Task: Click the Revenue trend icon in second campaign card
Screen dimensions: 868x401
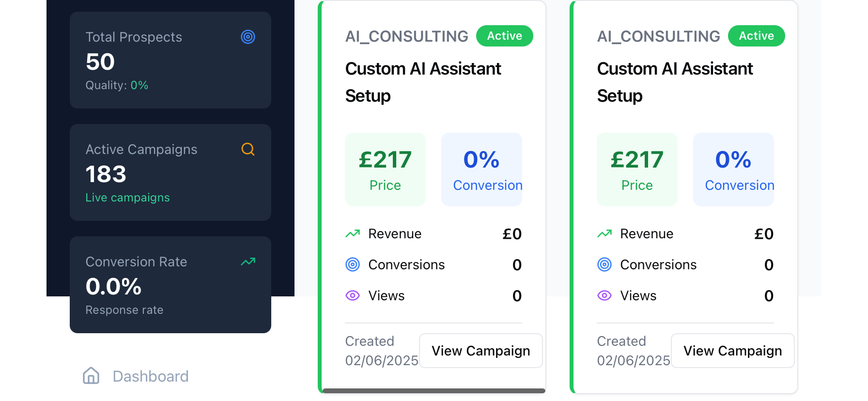Action: [604, 234]
